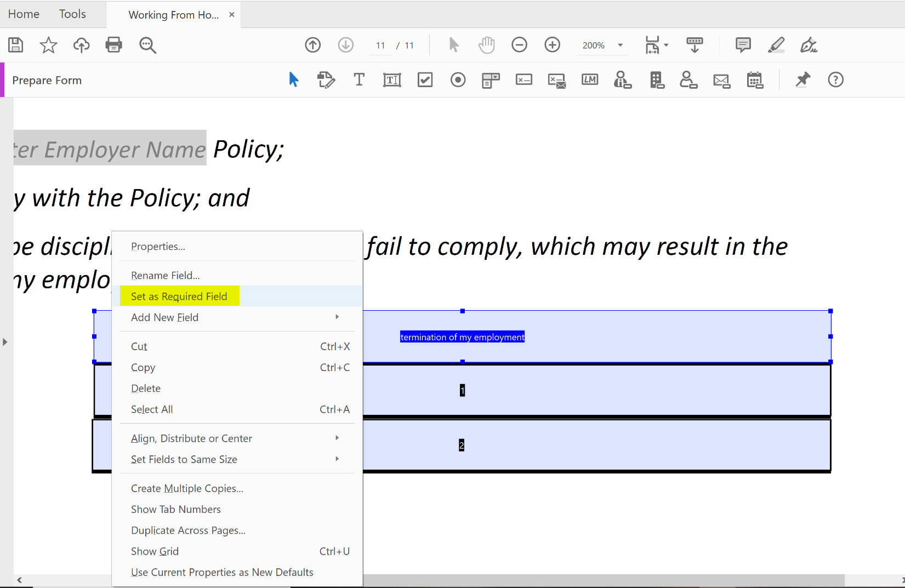The width and height of the screenshot is (905, 588).
Task: Select the Add Text tool
Action: 359,80
